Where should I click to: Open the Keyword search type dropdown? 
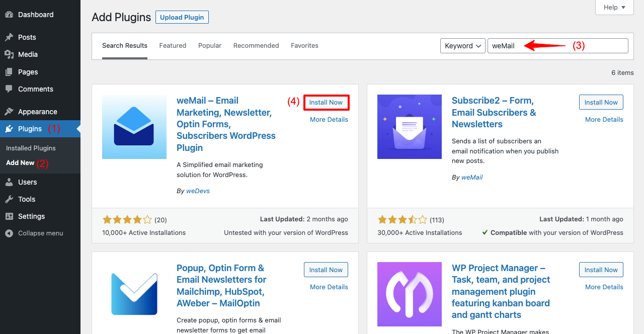(463, 46)
